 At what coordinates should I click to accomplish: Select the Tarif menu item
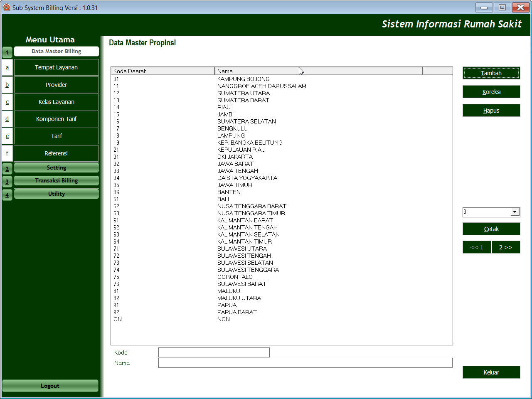pyautogui.click(x=56, y=136)
